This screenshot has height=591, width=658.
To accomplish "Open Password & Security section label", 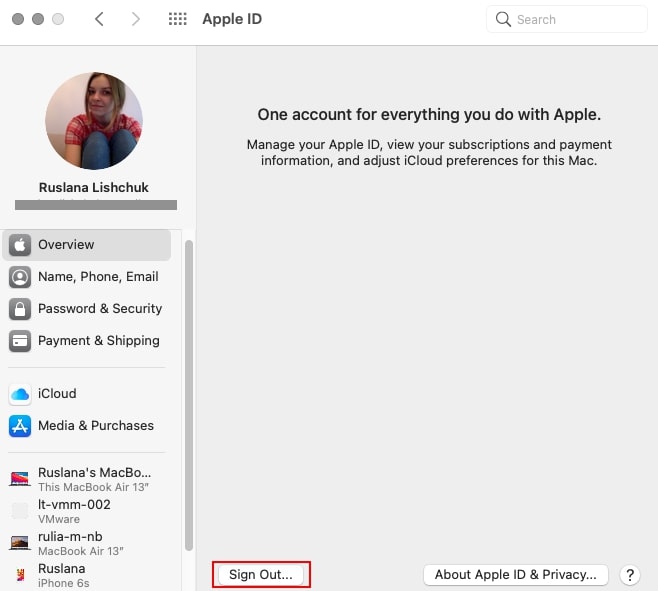I will [100, 309].
